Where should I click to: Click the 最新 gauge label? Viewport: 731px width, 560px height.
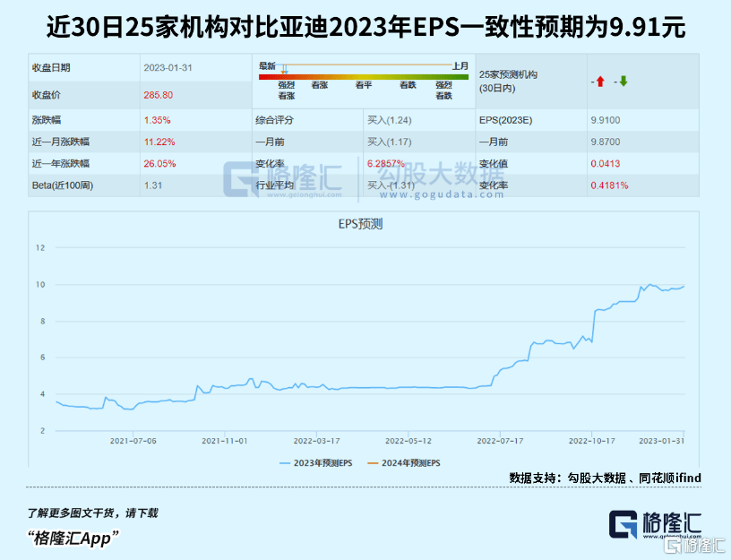coord(267,65)
